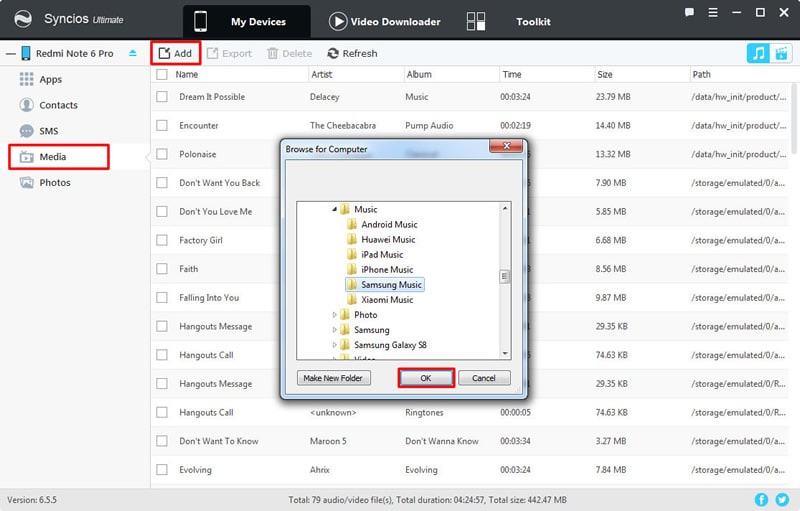Click the Toolkit grid icon

tap(476, 21)
